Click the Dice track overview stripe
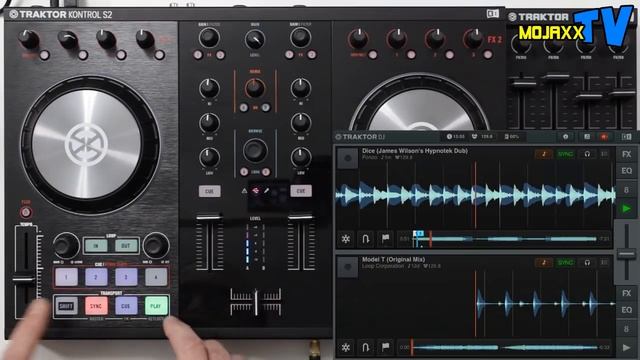The image size is (640, 360). 505,239
